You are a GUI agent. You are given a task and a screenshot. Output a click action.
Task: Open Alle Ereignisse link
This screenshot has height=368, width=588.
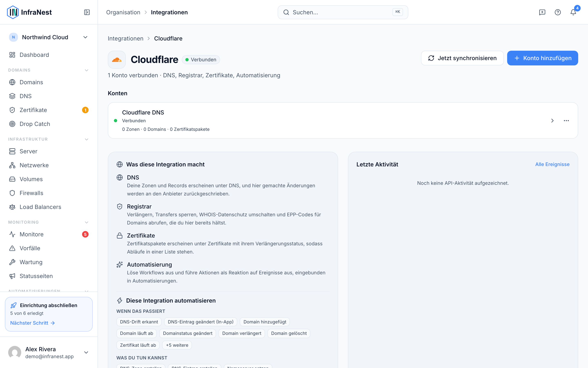click(x=552, y=164)
